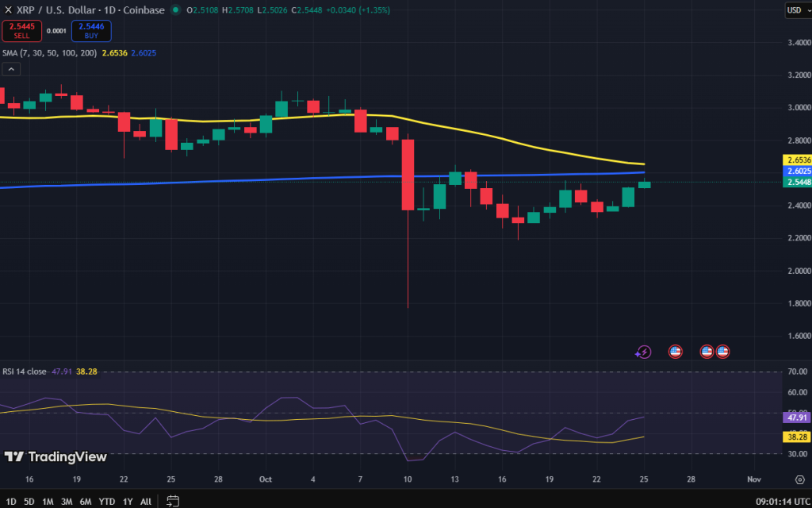The height and width of the screenshot is (508, 812).
Task: Select the 1Y time range
Action: 128,502
